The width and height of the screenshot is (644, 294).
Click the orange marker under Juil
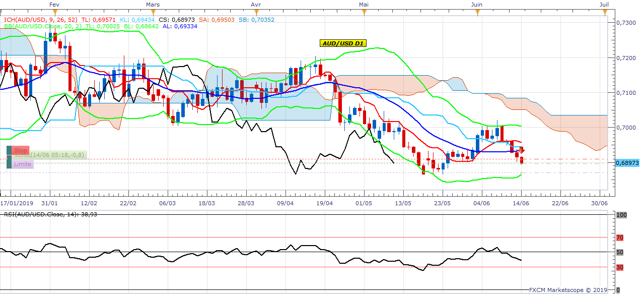click(604, 11)
